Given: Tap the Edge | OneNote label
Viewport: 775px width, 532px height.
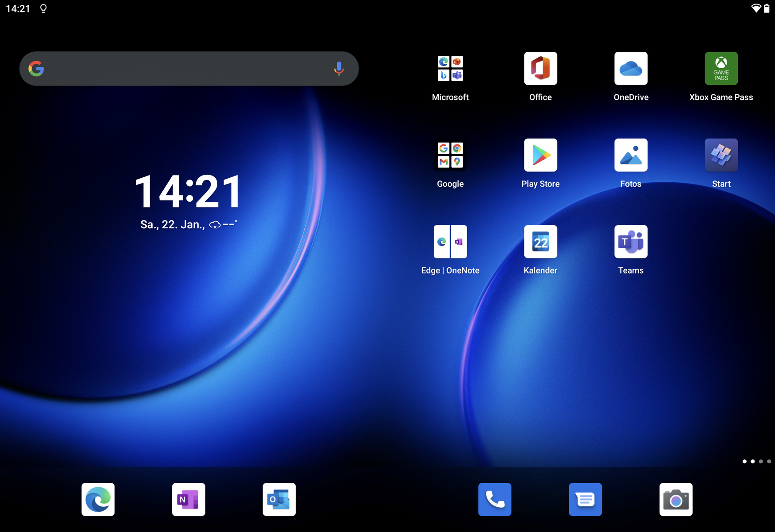Looking at the screenshot, I should pos(450,270).
